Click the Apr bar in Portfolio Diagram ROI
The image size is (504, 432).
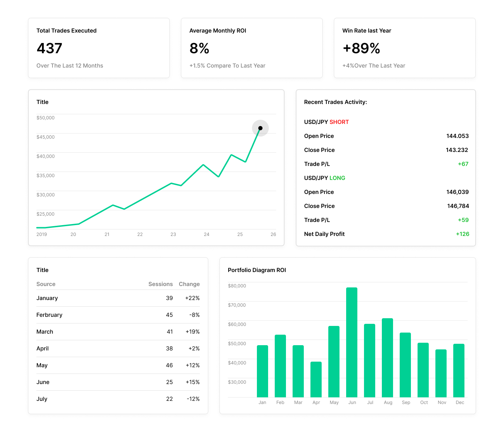click(x=316, y=380)
